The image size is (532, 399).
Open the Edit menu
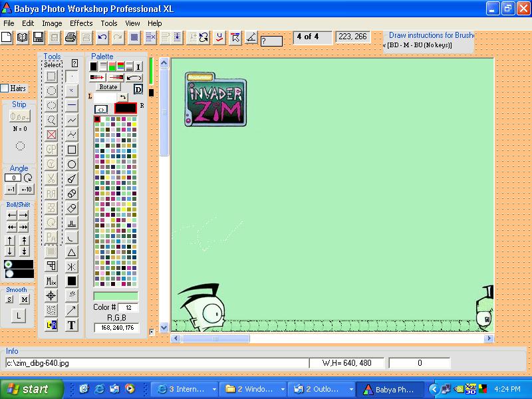tap(28, 23)
